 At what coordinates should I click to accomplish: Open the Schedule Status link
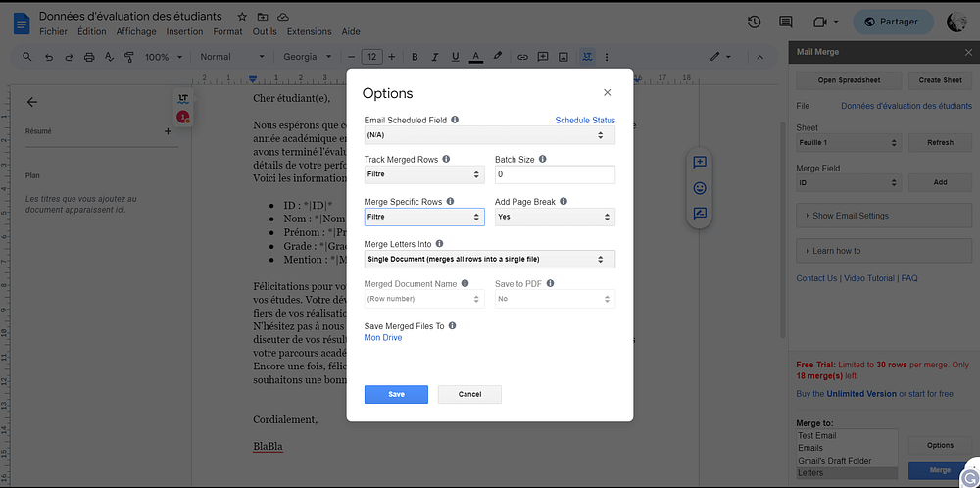tap(585, 121)
